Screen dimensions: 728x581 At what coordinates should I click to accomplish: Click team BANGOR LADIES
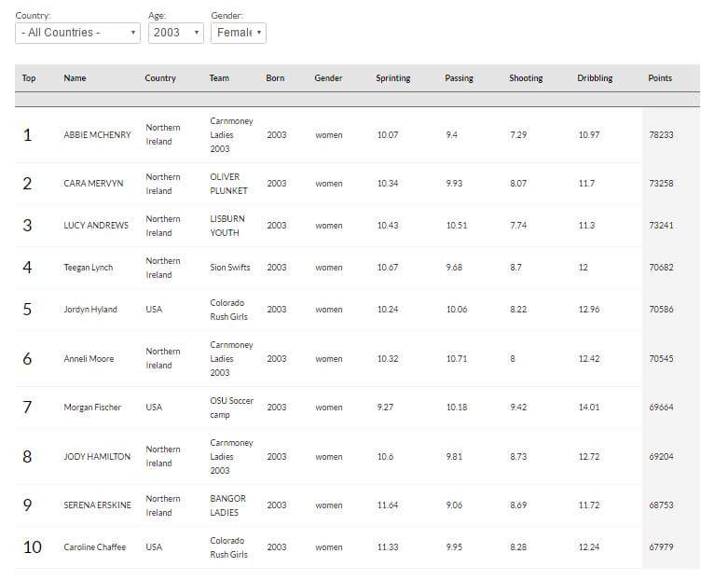228,505
